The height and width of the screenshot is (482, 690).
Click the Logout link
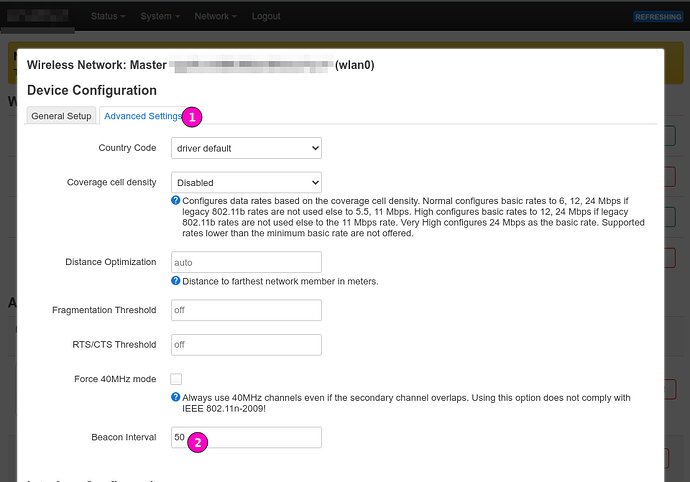266,16
